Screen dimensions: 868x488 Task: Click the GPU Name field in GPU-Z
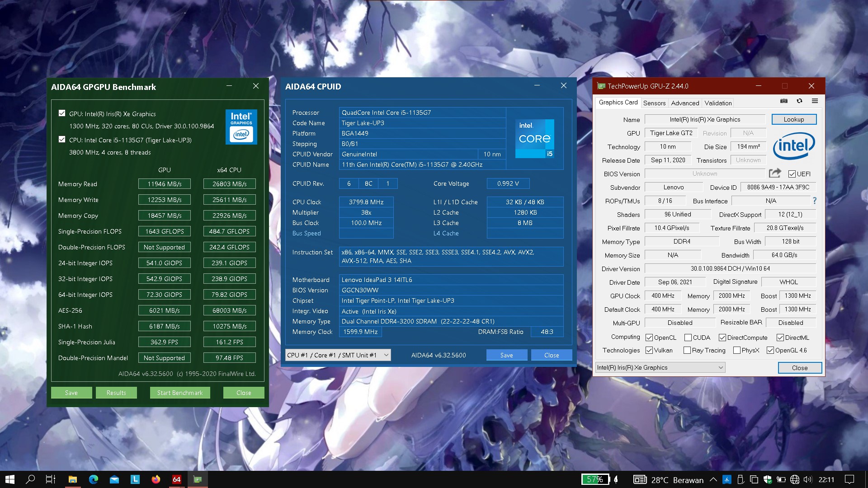pos(705,119)
